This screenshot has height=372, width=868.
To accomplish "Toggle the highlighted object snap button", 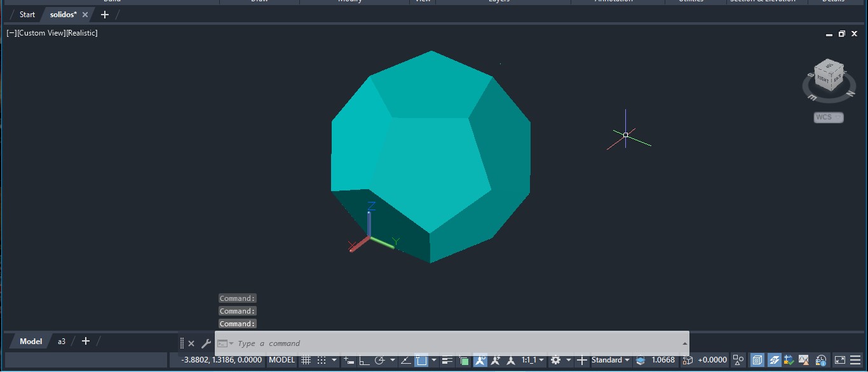I will click(421, 360).
